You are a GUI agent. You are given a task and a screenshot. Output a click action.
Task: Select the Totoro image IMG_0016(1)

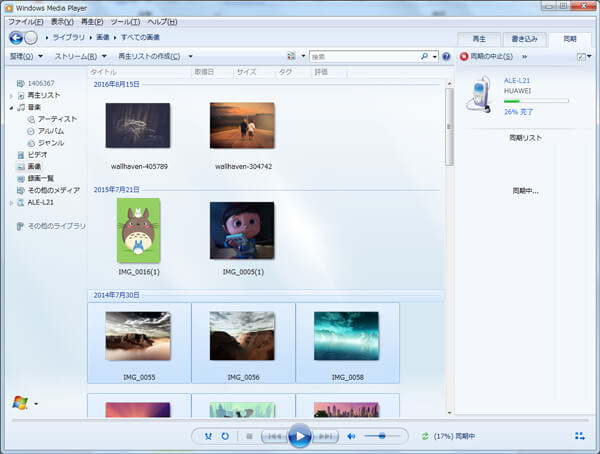coord(139,230)
